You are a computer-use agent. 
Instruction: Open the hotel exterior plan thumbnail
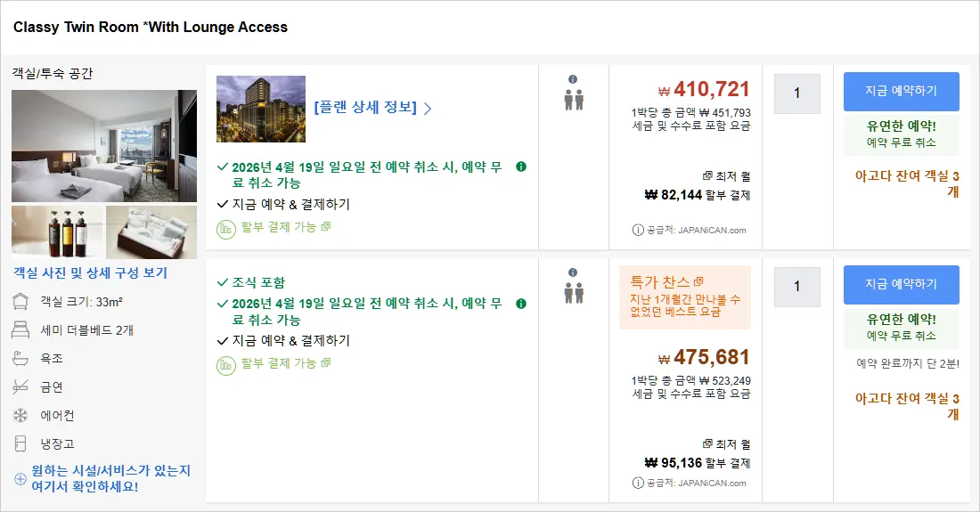click(x=261, y=110)
